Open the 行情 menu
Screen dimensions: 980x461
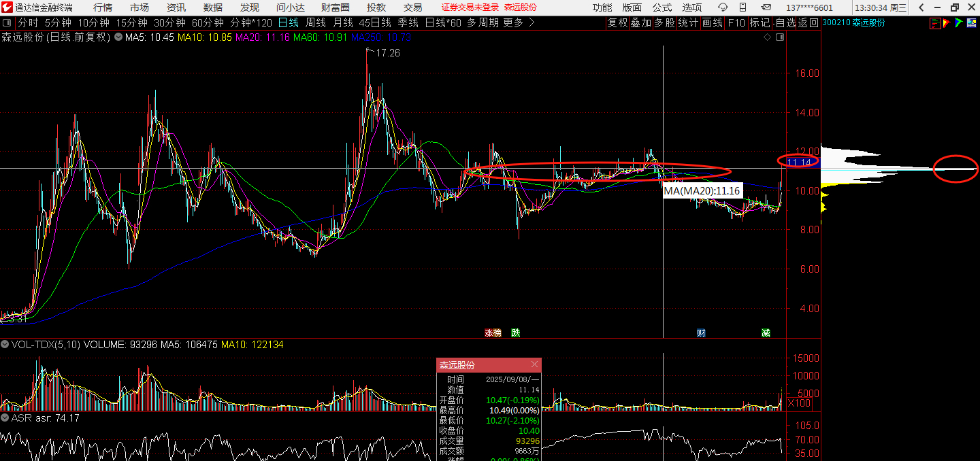[103, 7]
